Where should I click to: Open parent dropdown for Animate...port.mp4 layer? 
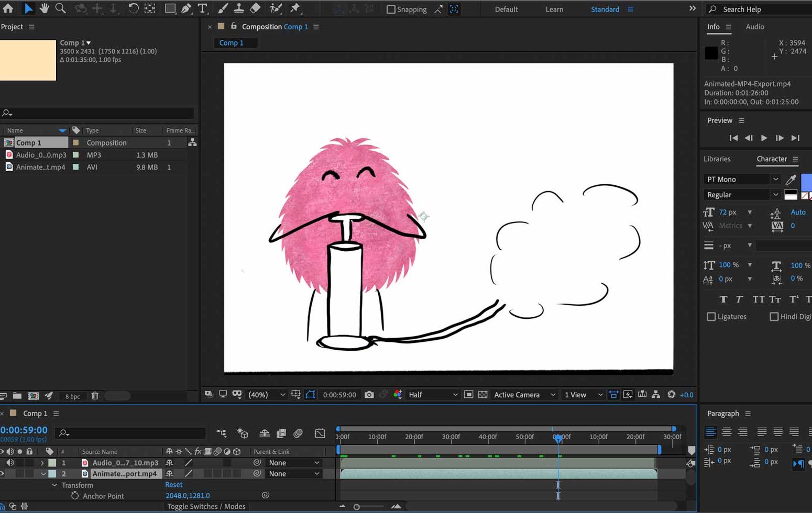tap(293, 474)
